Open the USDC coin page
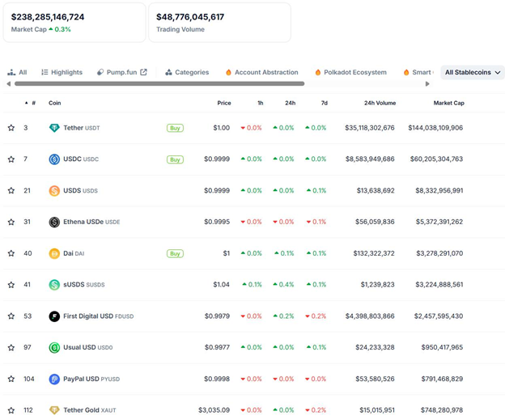Image resolution: width=505 pixels, height=420 pixels. (81, 159)
